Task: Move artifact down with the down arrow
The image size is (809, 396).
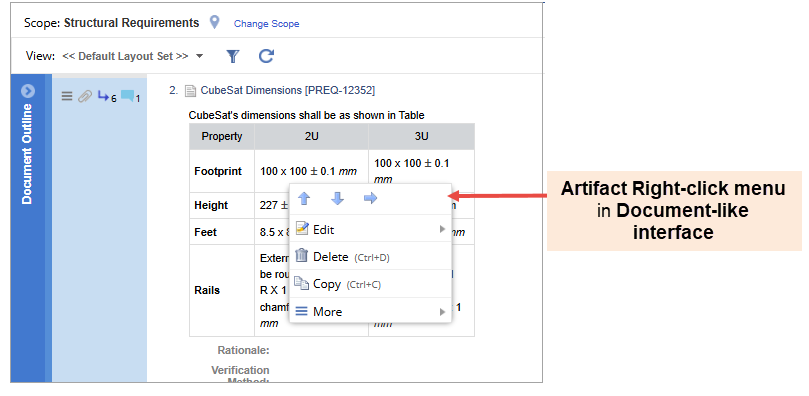Action: [337, 199]
